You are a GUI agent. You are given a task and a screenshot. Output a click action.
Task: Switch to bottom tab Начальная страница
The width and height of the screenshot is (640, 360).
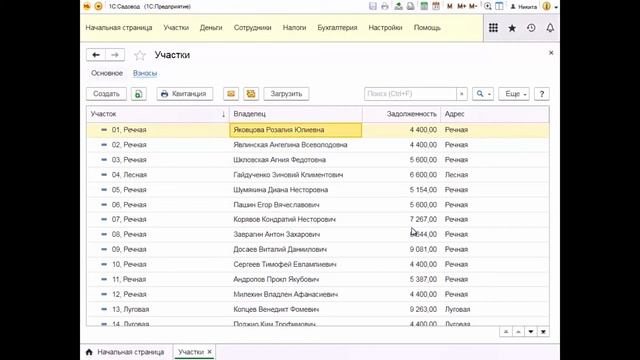(x=125, y=352)
